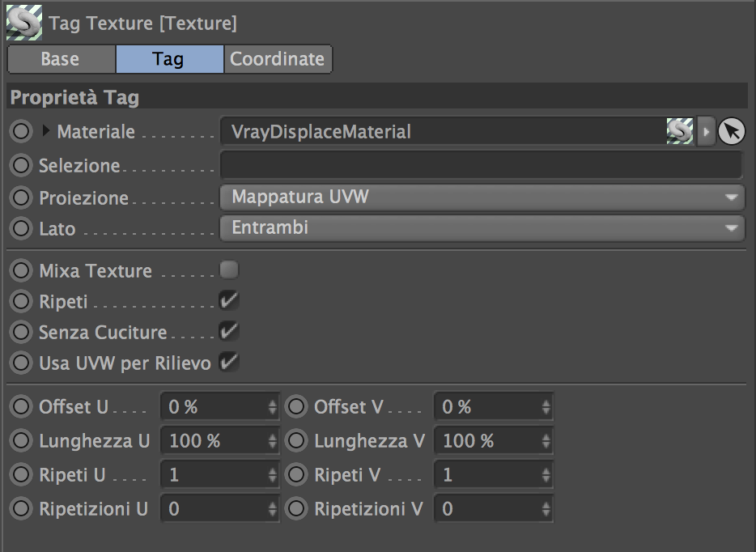This screenshot has width=756, height=552.
Task: Click the keyframe circle beside Proiezione
Action: tap(20, 197)
